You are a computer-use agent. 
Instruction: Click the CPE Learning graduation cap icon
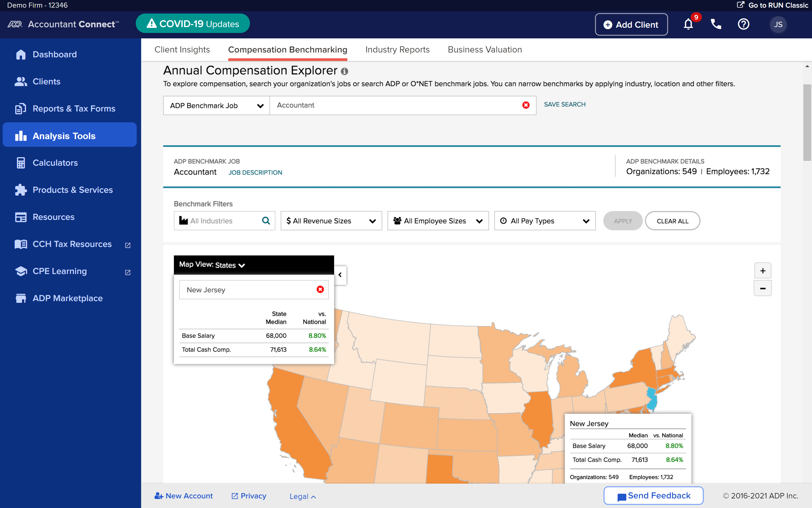click(21, 271)
